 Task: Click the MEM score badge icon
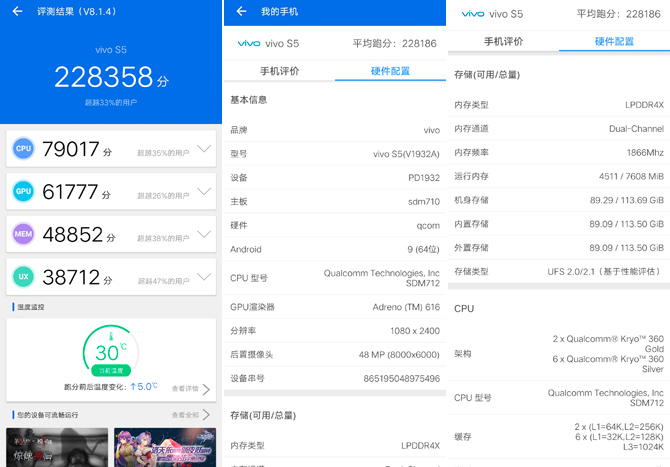point(23,234)
